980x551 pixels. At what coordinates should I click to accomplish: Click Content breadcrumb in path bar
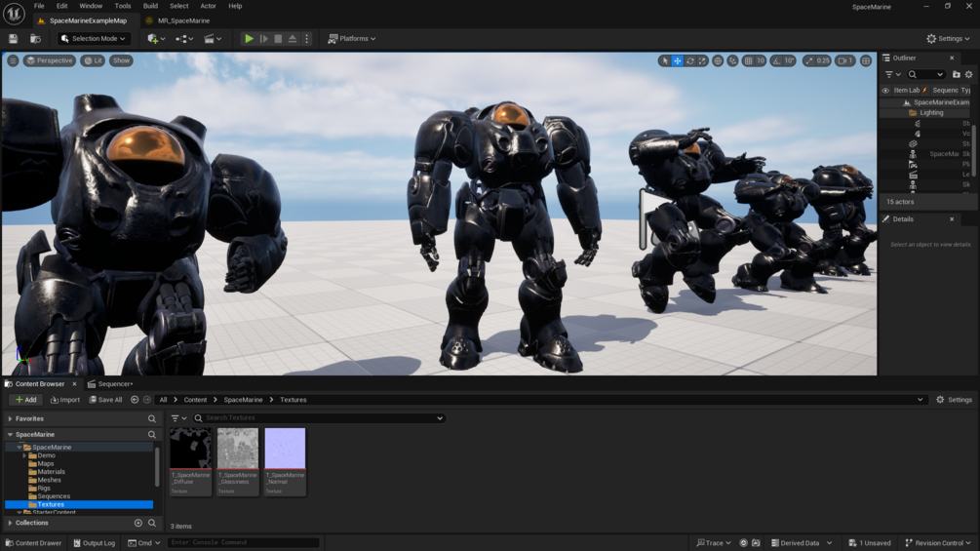coord(195,400)
